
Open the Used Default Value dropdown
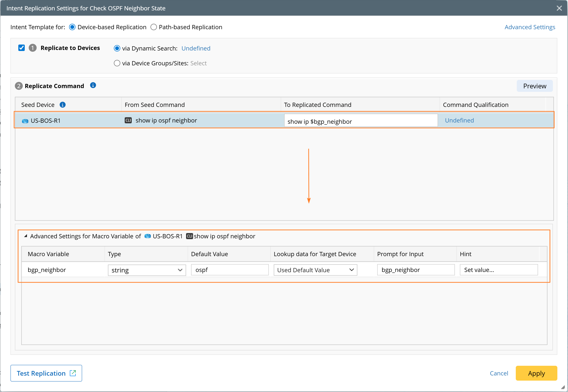(315, 270)
